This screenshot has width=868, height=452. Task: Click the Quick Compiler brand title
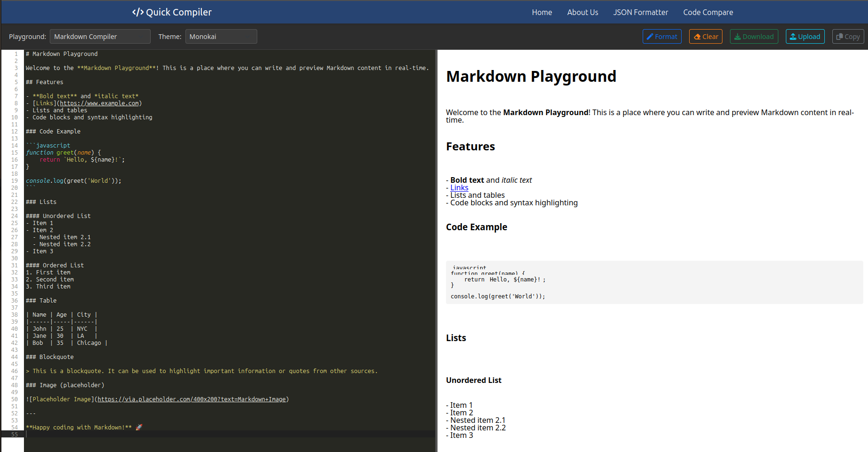(x=178, y=12)
